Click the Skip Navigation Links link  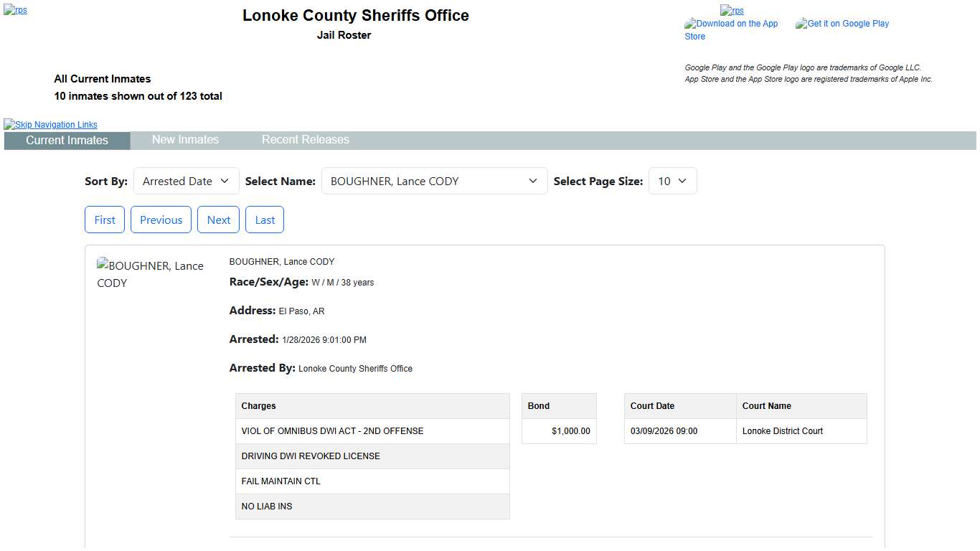(51, 124)
